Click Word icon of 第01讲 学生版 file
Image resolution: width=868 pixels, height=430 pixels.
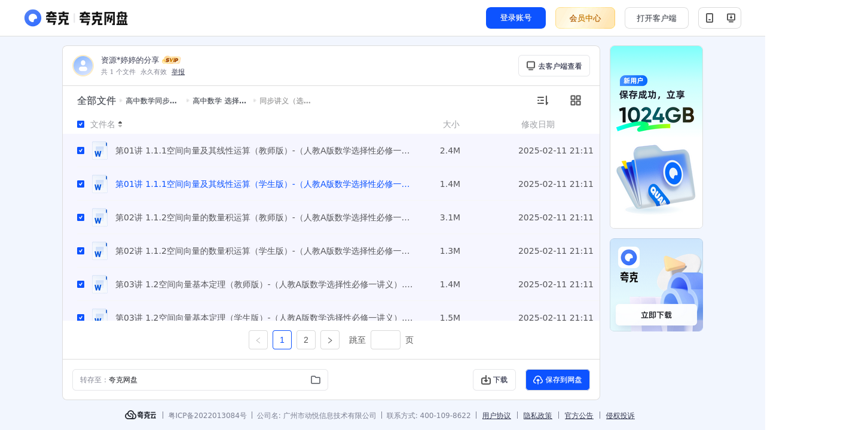pyautogui.click(x=100, y=184)
